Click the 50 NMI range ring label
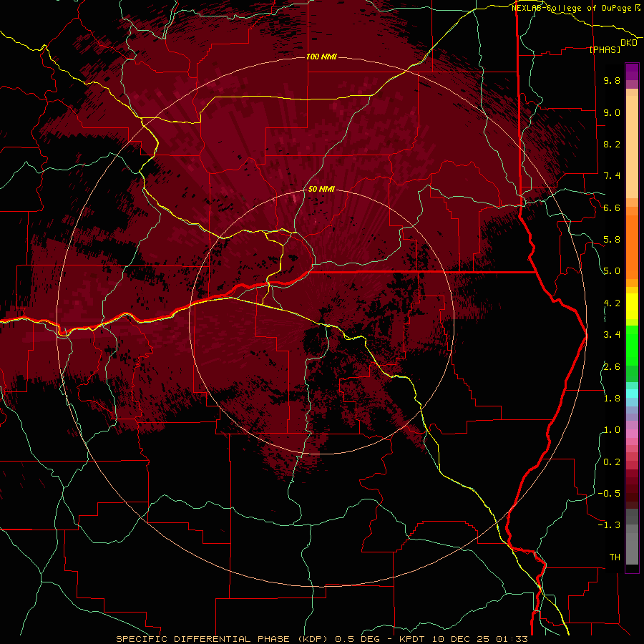 click(x=321, y=189)
